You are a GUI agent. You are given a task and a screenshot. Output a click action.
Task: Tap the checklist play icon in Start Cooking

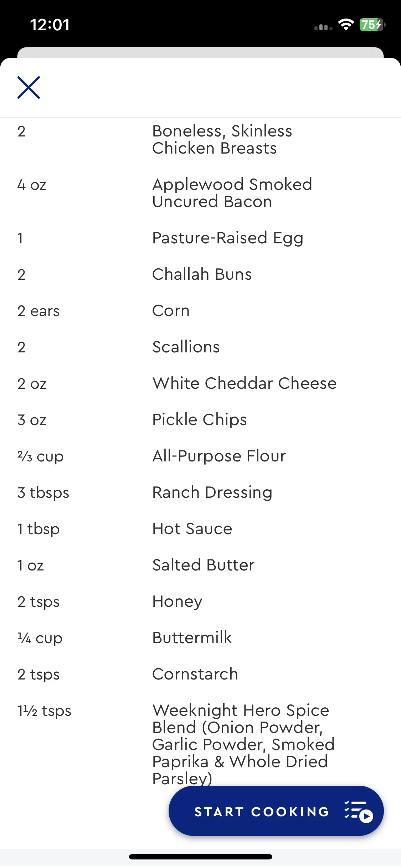pyautogui.click(x=359, y=812)
